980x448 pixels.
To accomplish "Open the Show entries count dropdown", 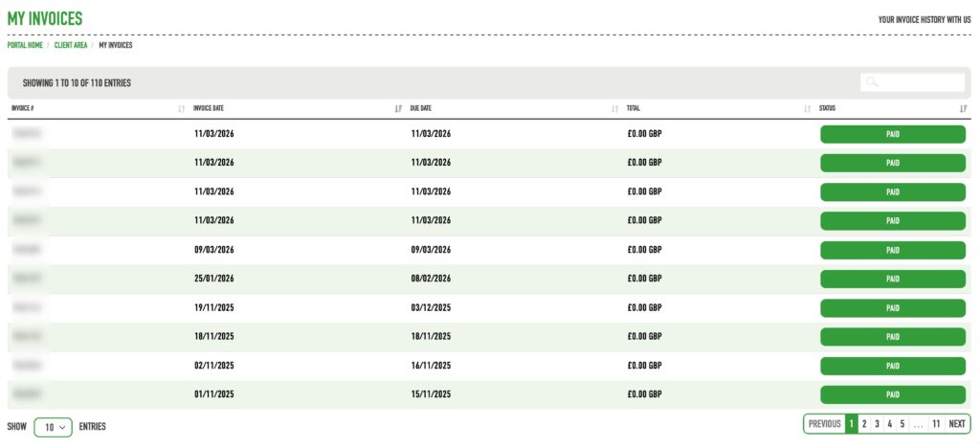I will tap(54, 427).
